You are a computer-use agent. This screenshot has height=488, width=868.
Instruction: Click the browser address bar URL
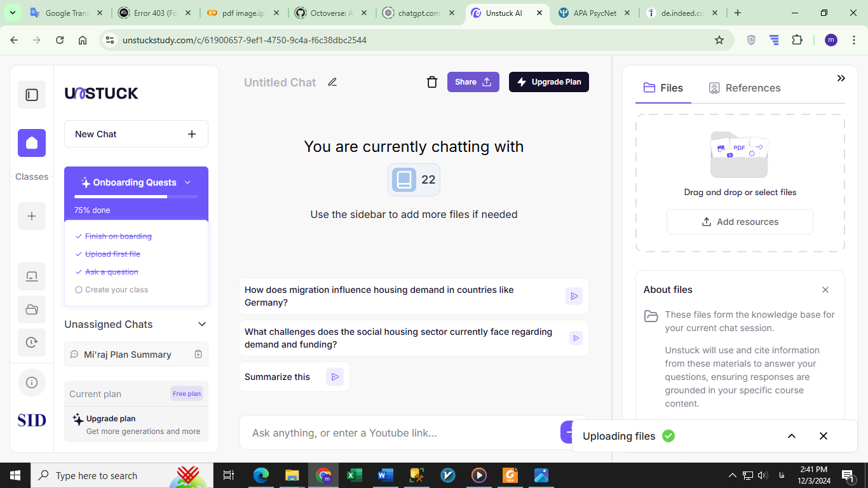pos(244,40)
